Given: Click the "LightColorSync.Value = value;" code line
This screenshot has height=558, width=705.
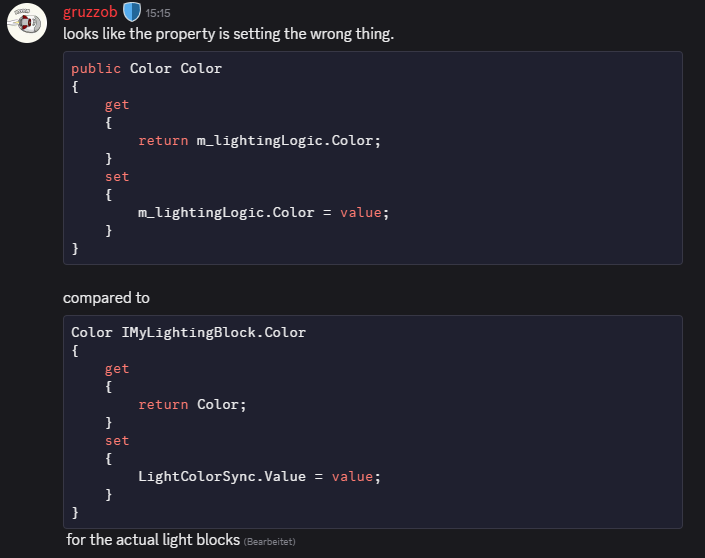Looking at the screenshot, I should [x=260, y=476].
